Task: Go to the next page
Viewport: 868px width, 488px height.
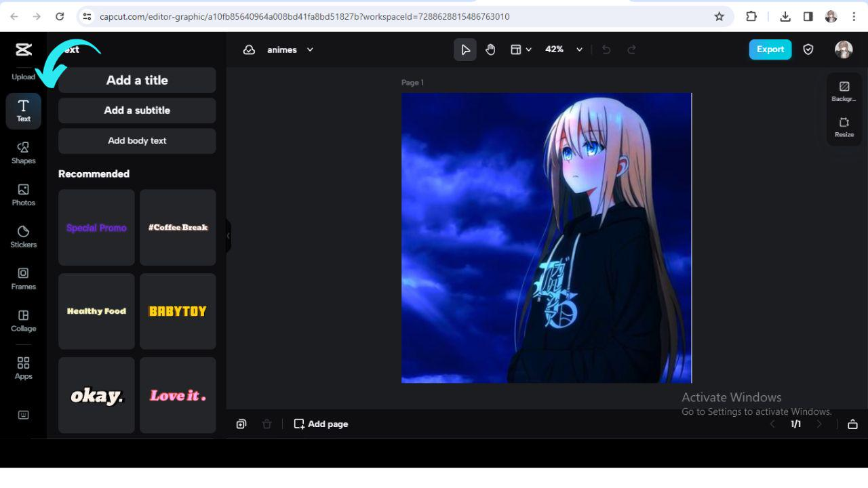Action: click(x=819, y=424)
